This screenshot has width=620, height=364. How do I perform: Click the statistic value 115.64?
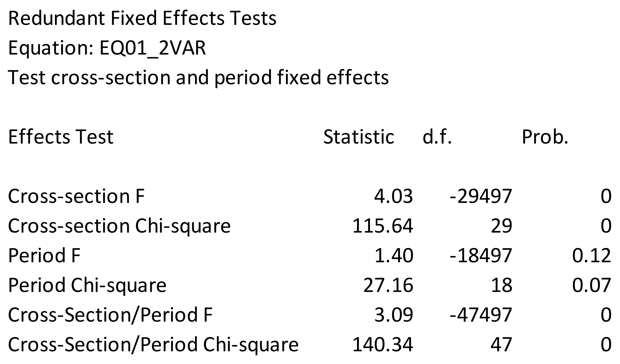click(383, 226)
